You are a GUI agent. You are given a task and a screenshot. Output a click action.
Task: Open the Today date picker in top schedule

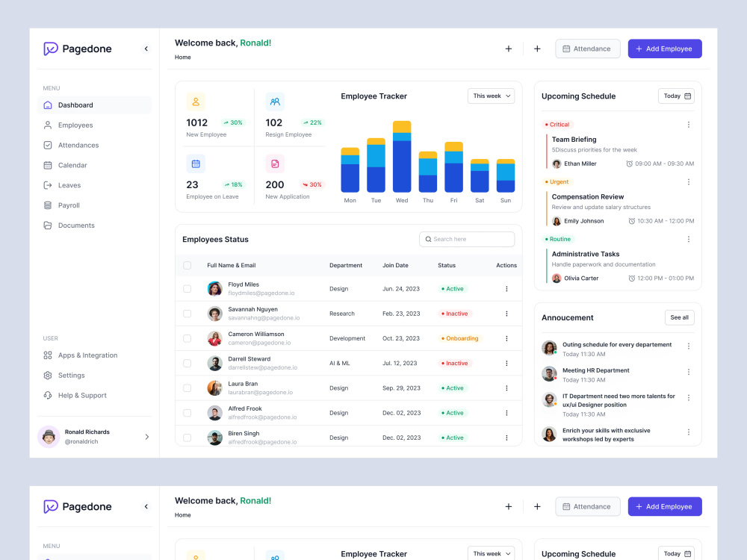click(x=676, y=96)
